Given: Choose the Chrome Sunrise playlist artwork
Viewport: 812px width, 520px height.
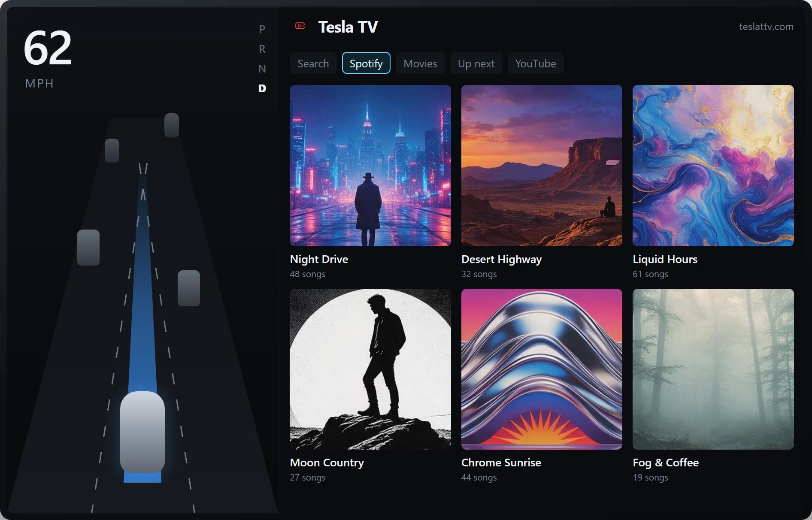Looking at the screenshot, I should 542,369.
